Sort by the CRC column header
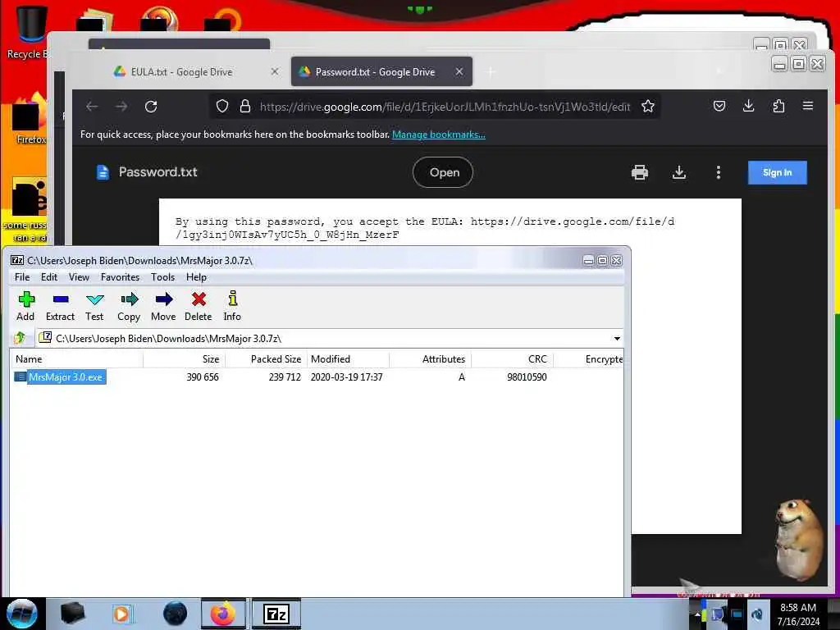Viewport: 840px width, 630px height. click(512, 359)
